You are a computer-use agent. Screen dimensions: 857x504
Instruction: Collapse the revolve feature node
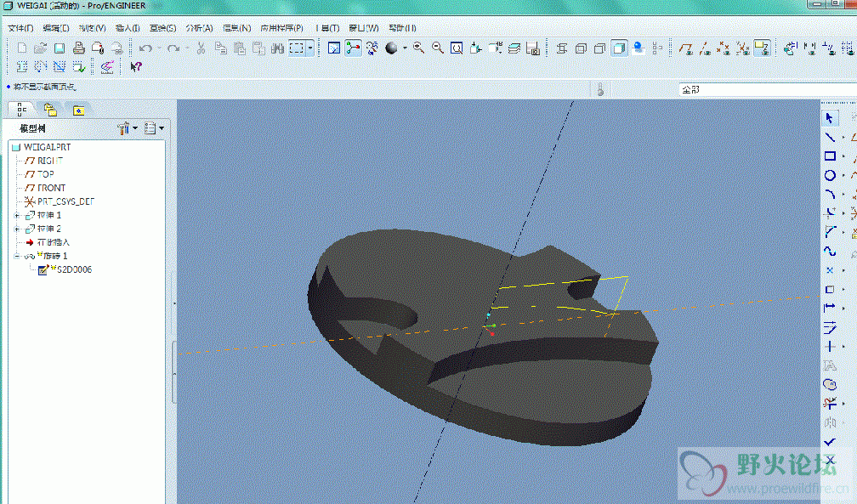point(17,256)
